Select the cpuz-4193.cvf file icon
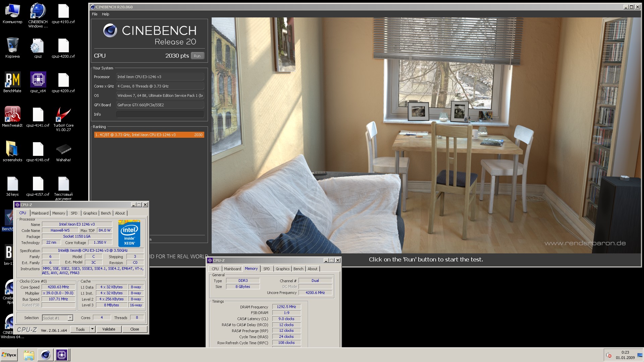This screenshot has height=362, width=644. (63, 14)
